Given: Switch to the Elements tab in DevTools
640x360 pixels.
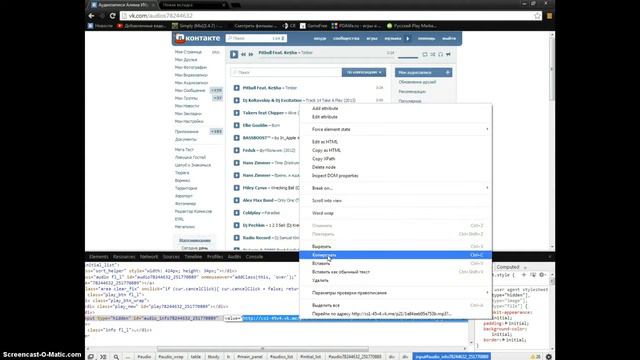Looking at the screenshot, I should pyautogui.click(x=99, y=257).
